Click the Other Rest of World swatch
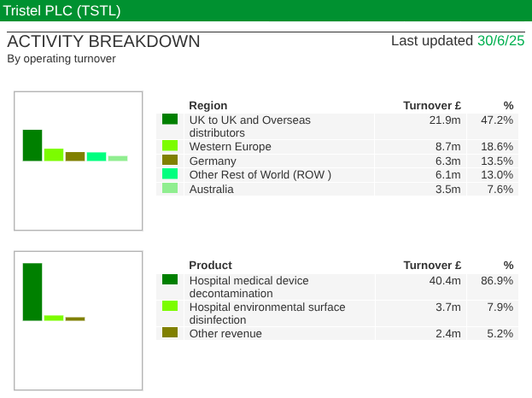The width and height of the screenshot is (532, 398). 169,174
